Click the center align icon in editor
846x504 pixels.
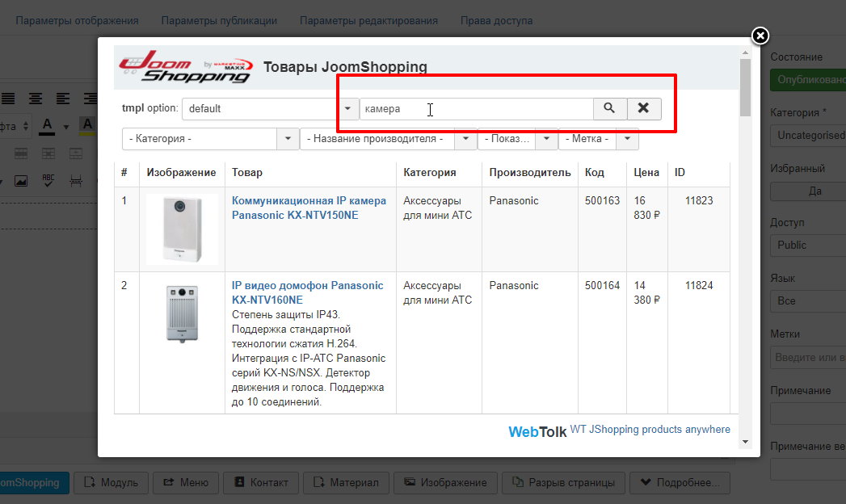(36, 99)
